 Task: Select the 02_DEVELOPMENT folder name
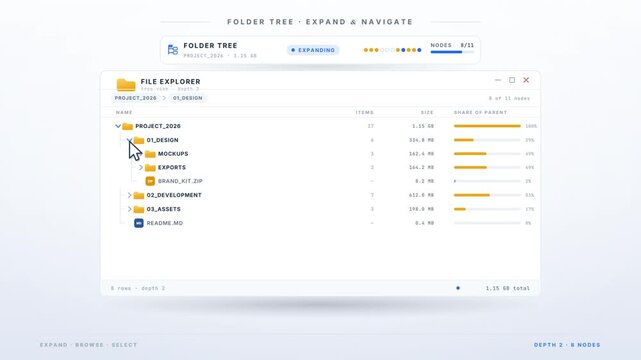pyautogui.click(x=174, y=195)
